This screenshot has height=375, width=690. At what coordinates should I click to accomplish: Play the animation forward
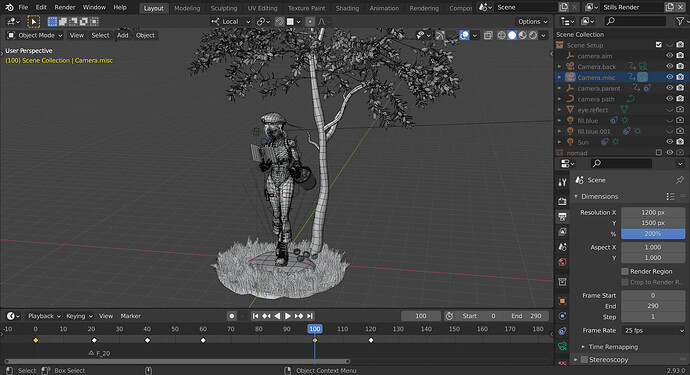pyautogui.click(x=288, y=316)
